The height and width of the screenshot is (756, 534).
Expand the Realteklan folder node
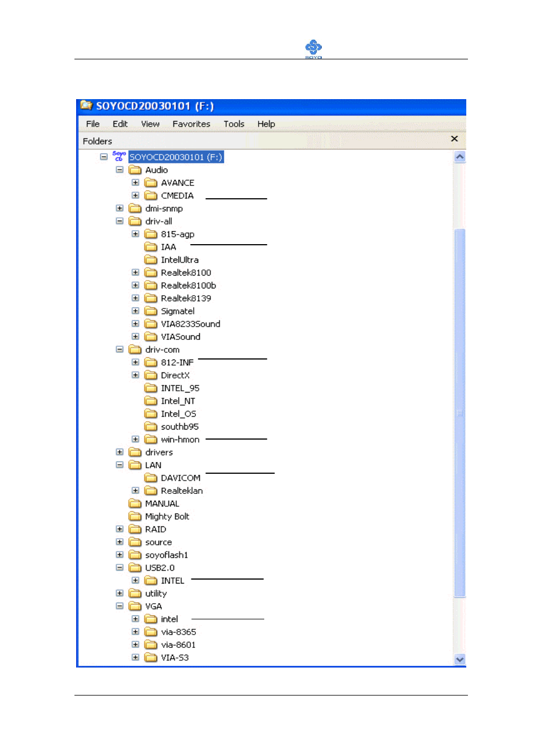pos(135,490)
